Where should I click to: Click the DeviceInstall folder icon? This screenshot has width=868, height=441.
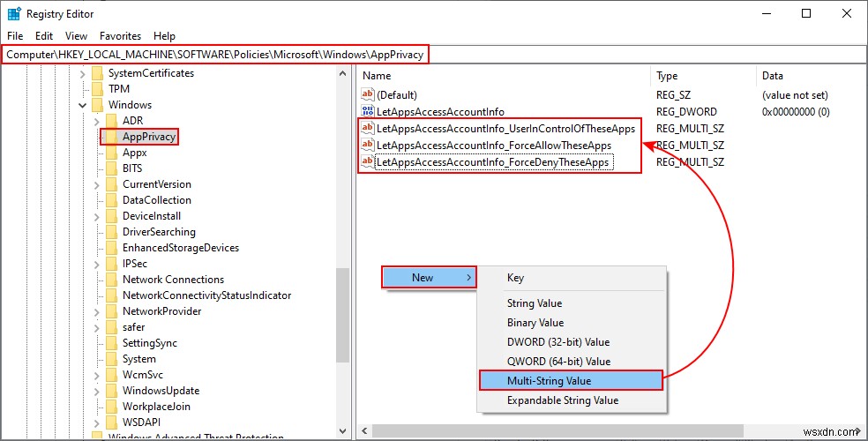112,216
